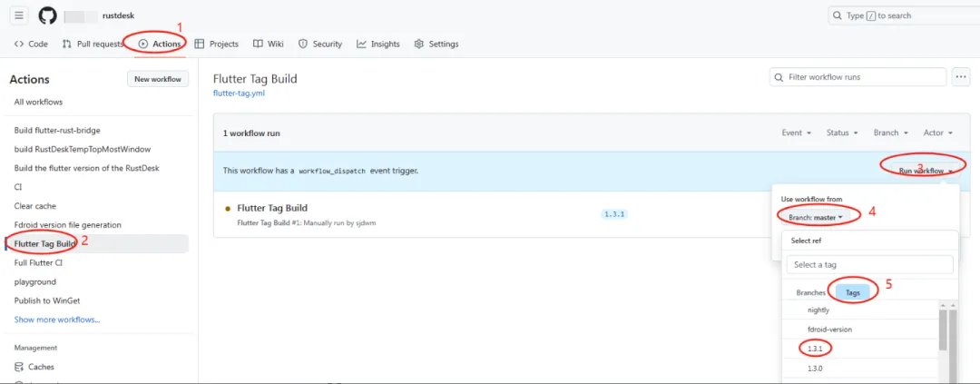Open build RustDeskTempTopMostWindow workflow
The width and height of the screenshot is (980, 384).
click(82, 149)
